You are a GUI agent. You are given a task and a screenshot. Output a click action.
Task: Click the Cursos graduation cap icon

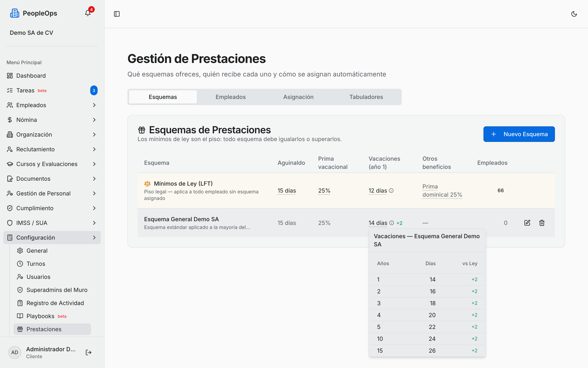click(10, 164)
